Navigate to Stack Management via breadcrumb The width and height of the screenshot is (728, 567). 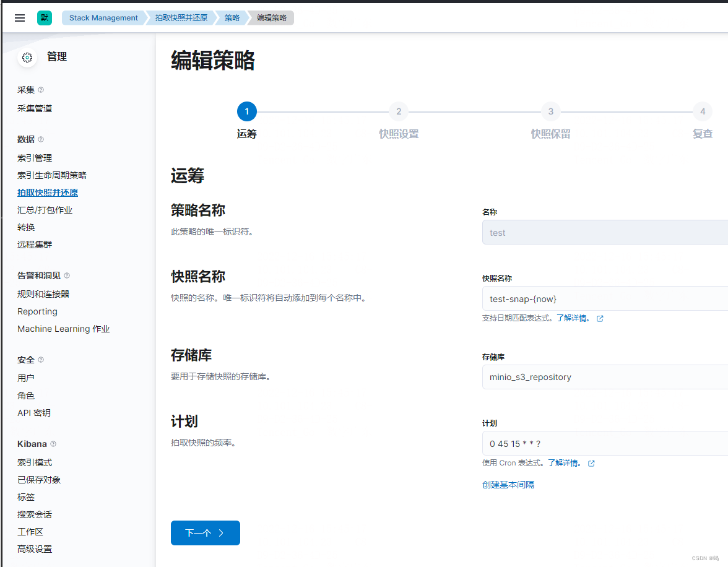point(103,17)
